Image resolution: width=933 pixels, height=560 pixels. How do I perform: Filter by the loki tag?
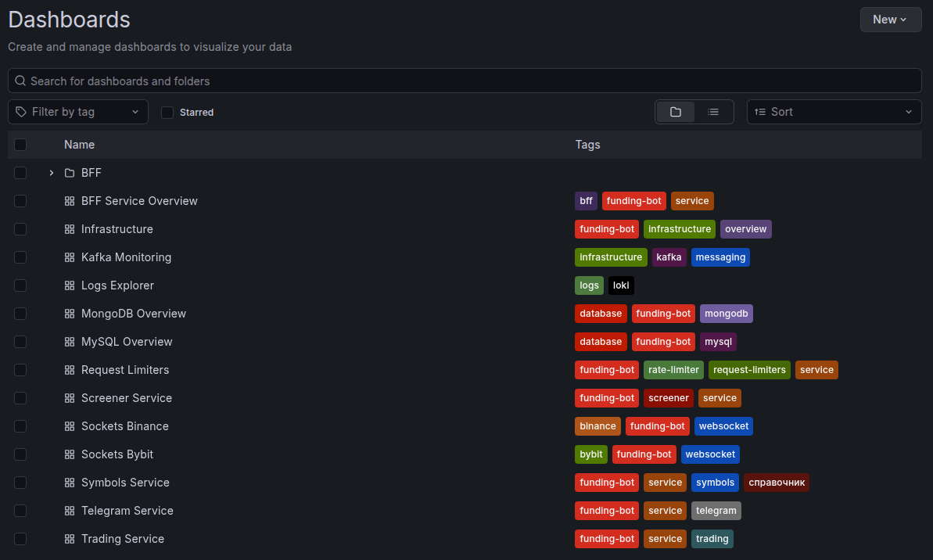620,285
